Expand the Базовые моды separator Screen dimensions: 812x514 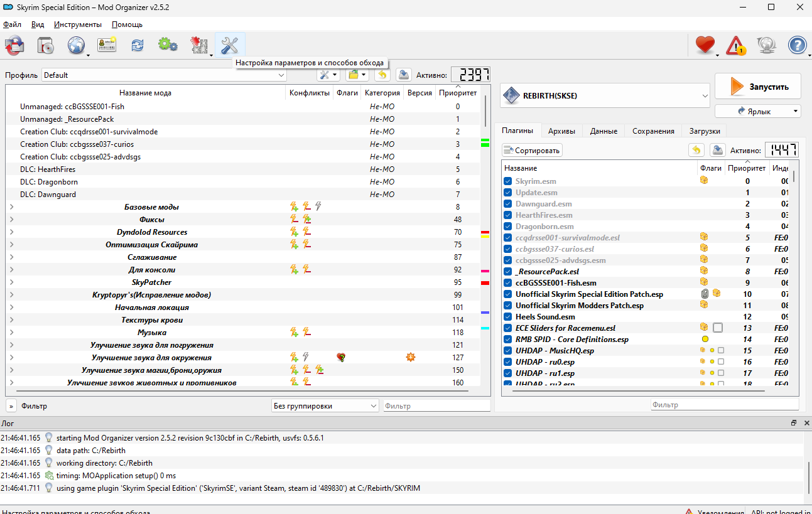point(12,206)
